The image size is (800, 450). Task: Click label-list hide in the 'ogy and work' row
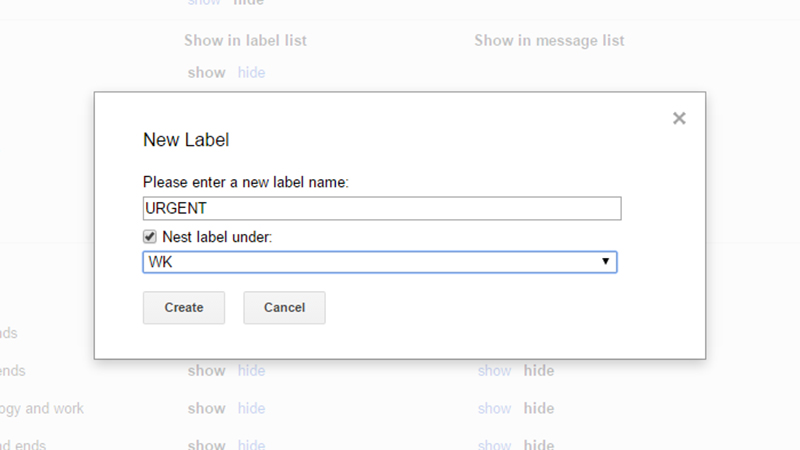point(252,408)
